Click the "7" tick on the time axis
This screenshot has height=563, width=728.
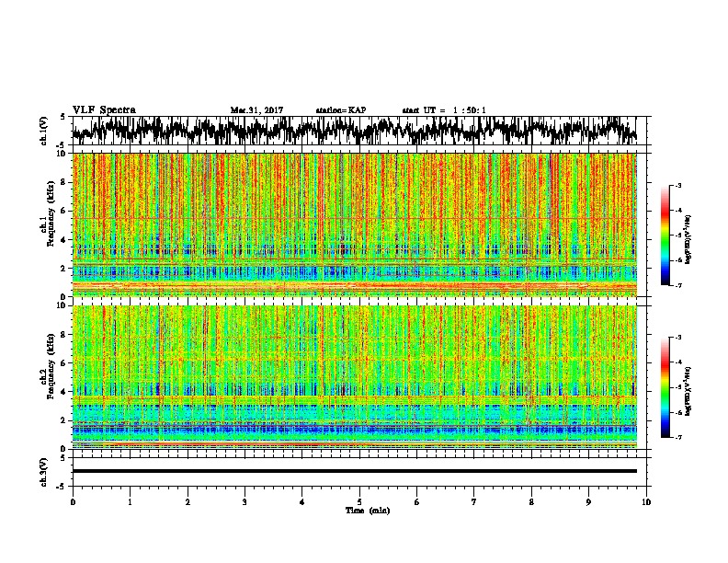pos(474,502)
